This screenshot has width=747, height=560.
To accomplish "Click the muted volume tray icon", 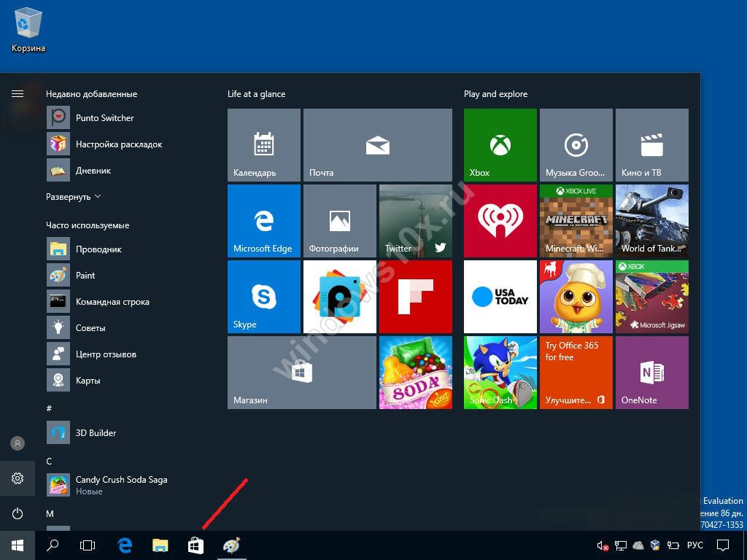I will pyautogui.click(x=603, y=545).
